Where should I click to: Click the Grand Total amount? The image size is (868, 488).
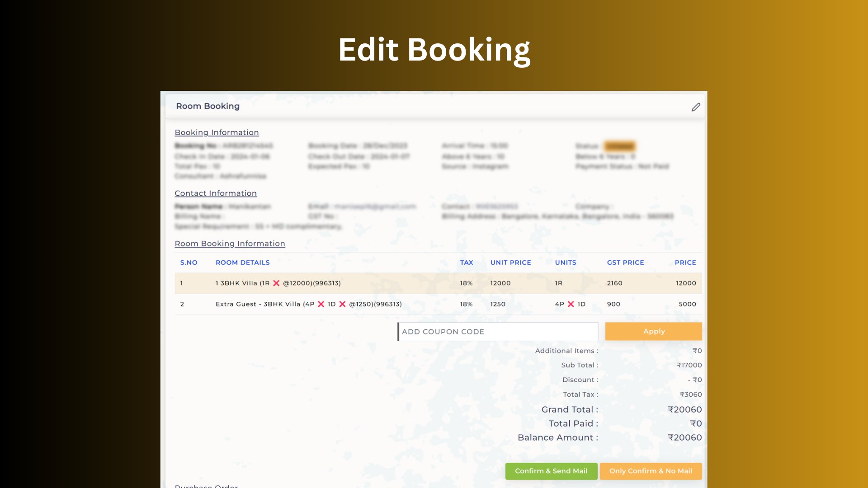coord(685,409)
